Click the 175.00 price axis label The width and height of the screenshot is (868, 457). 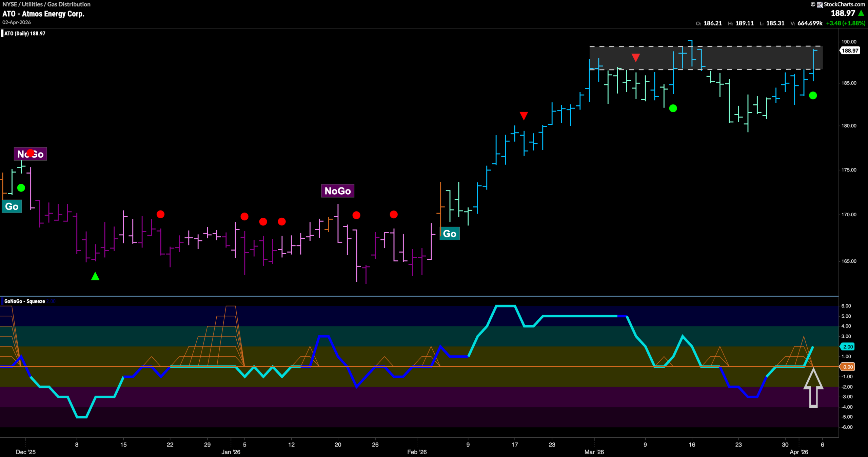[849, 170]
